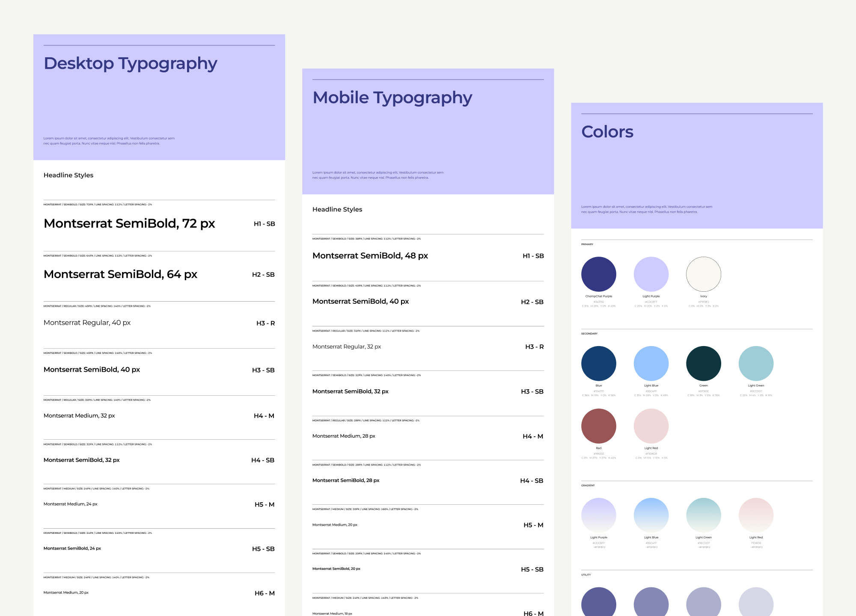This screenshot has height=616, width=856.
Task: Click the Ivory color circle
Action: (x=703, y=274)
